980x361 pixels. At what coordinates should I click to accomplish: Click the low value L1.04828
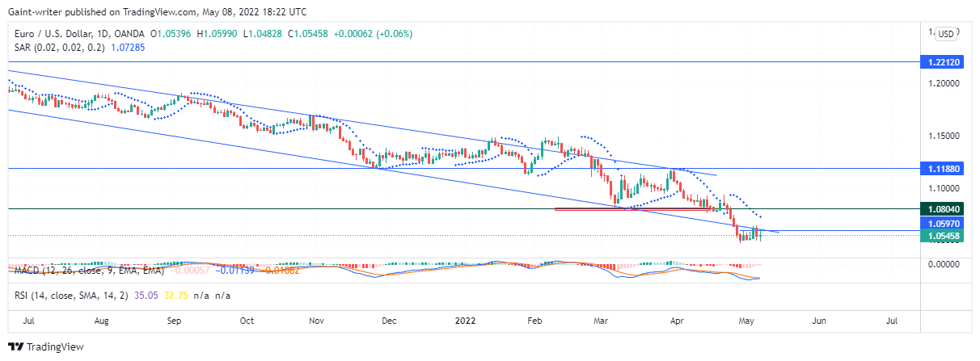coord(261,34)
